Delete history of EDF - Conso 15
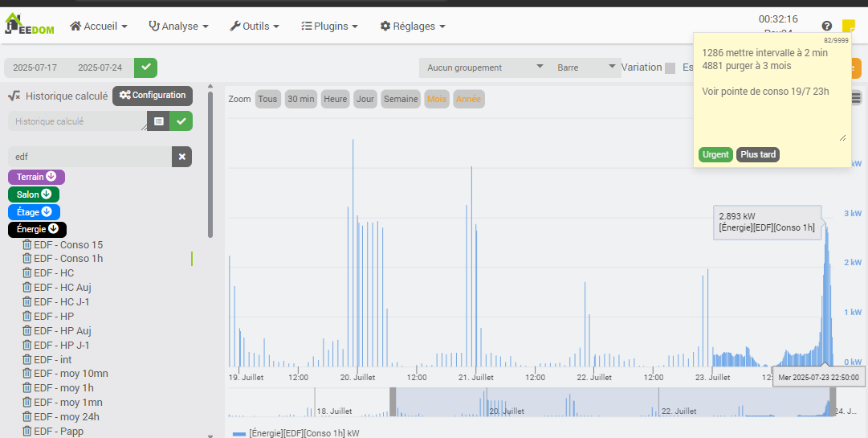Screen dimensions: 868x438 (26, 244)
